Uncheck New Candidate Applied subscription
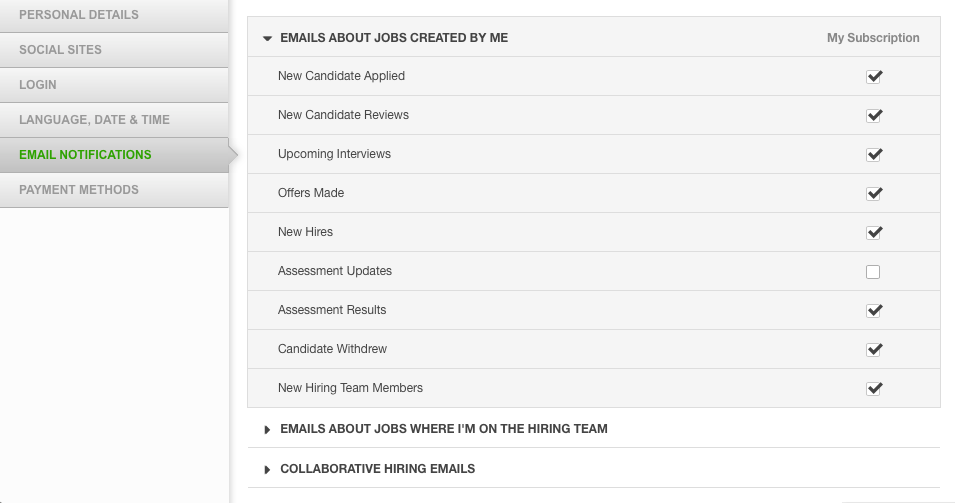The width and height of the screenshot is (955, 503). tap(874, 76)
